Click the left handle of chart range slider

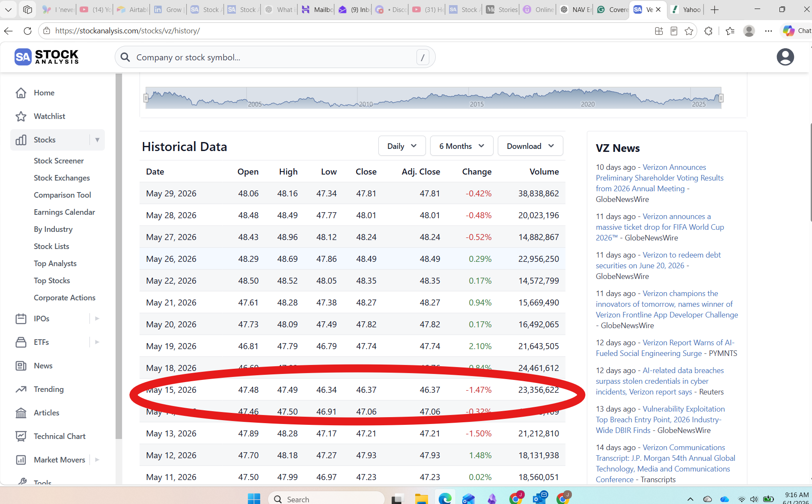click(146, 98)
